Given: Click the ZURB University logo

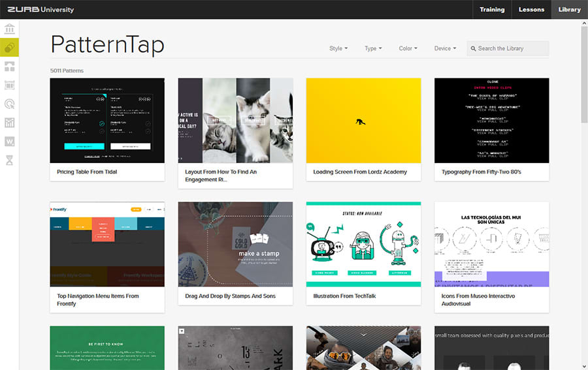Looking at the screenshot, I should tap(41, 9).
